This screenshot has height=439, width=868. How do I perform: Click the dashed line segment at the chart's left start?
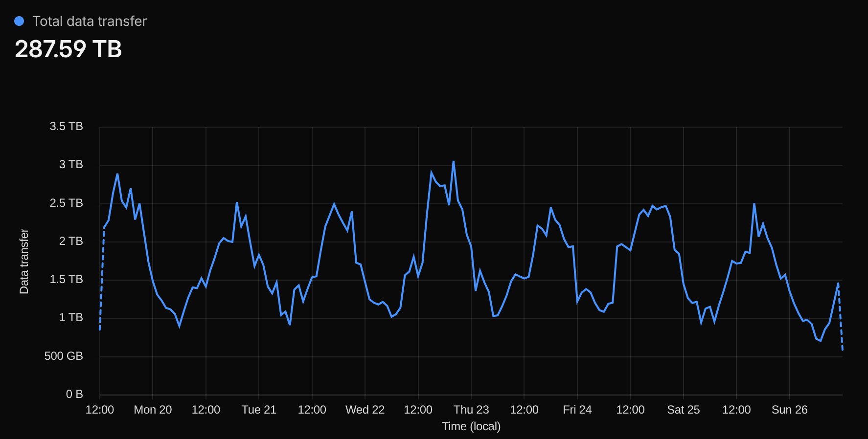click(102, 279)
